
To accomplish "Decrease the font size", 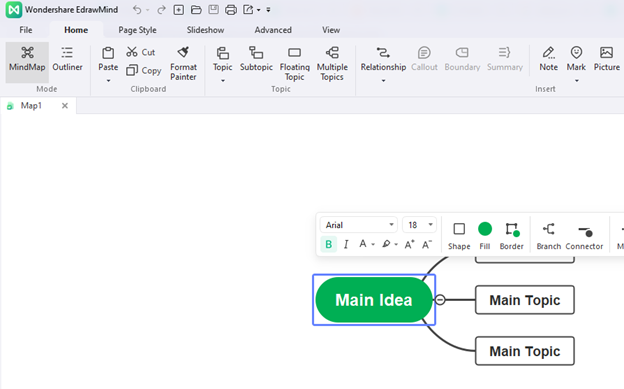I will pyautogui.click(x=427, y=244).
